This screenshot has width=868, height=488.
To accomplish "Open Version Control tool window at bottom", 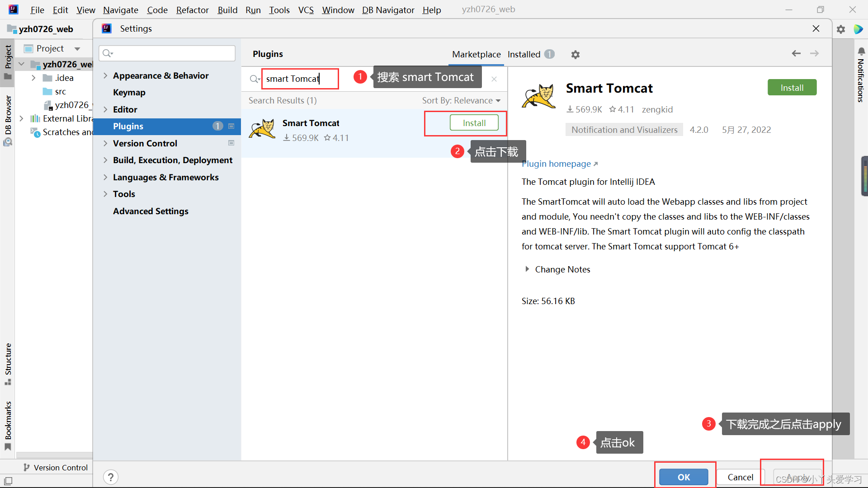I will coord(55,468).
